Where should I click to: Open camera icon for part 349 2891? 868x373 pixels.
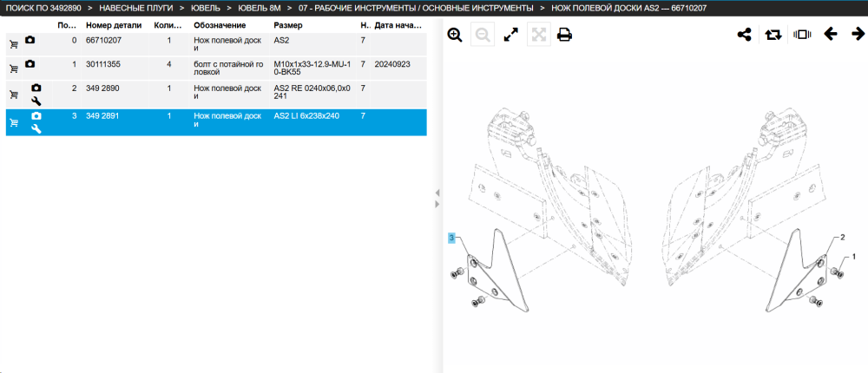(x=36, y=115)
